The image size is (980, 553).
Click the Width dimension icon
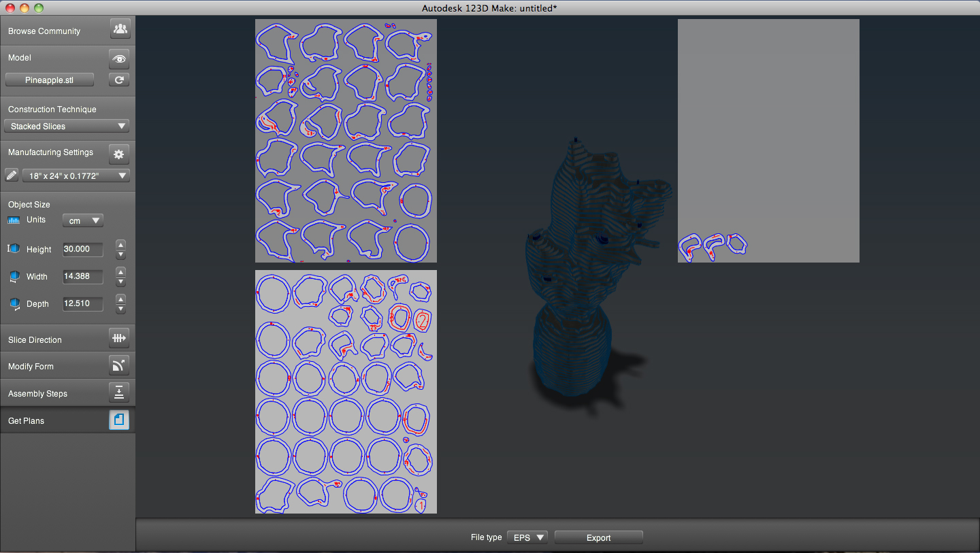coord(14,276)
